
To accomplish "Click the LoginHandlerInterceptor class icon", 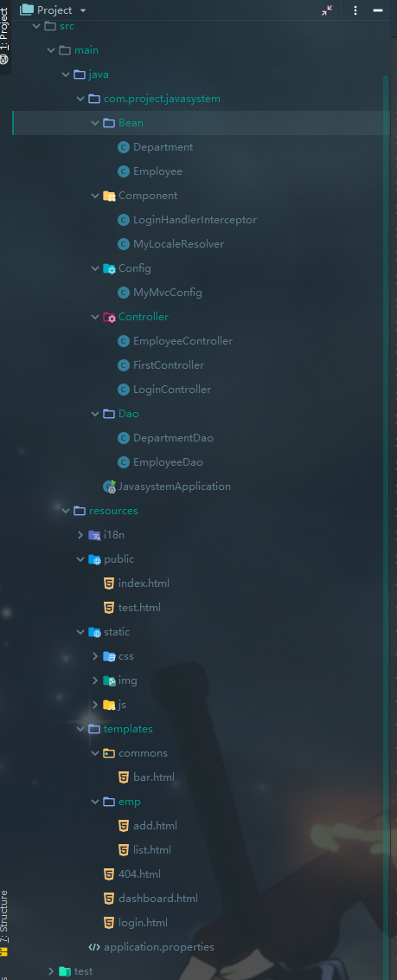I will [x=124, y=220].
